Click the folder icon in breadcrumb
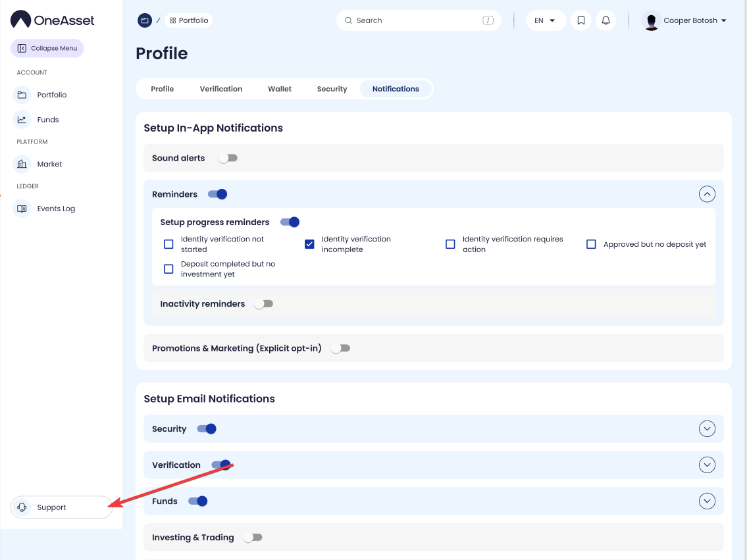Viewport: 747px width, 560px height. pos(145,20)
